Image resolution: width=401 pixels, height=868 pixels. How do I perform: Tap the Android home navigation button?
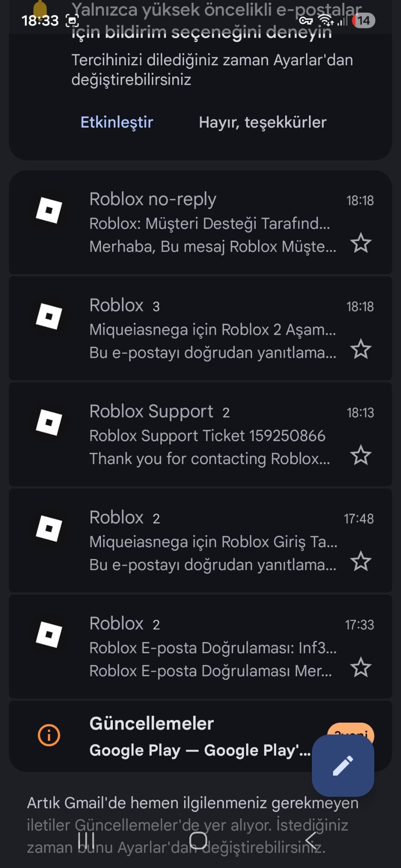[198, 840]
